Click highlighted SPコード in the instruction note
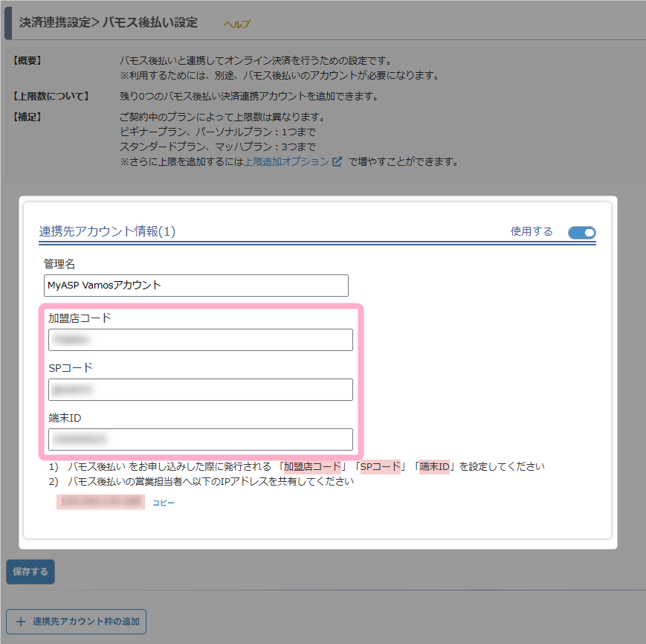 (380, 467)
